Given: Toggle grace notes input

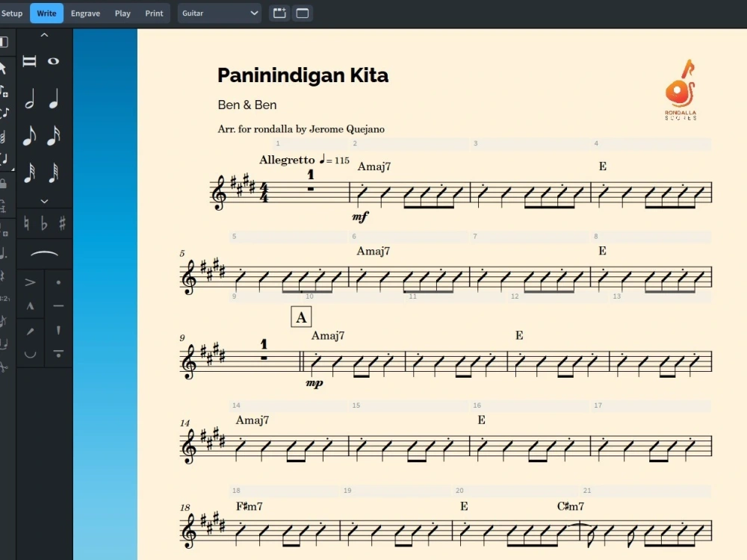Looking at the screenshot, I should tap(3, 321).
